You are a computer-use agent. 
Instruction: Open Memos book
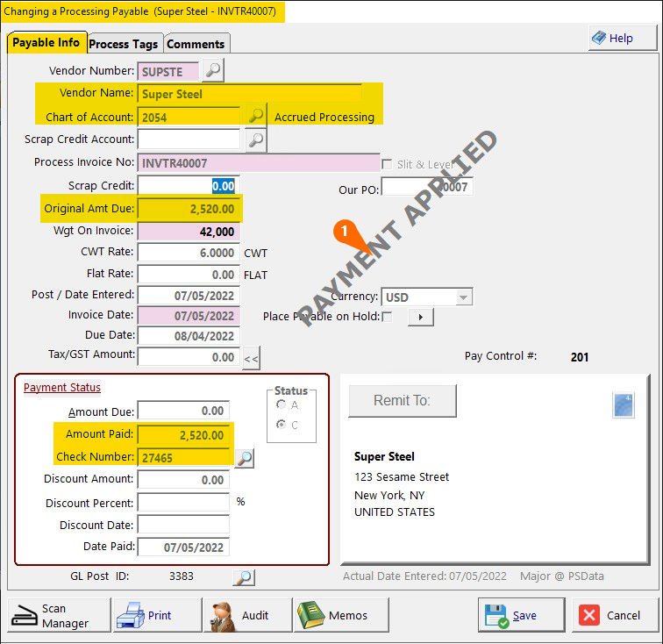click(341, 615)
